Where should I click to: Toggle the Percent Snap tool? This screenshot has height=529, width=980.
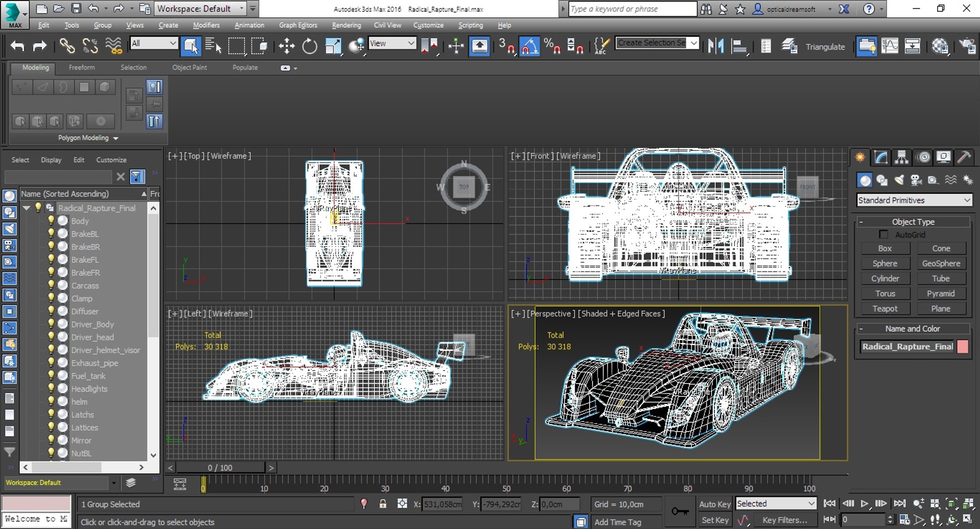click(x=552, y=46)
